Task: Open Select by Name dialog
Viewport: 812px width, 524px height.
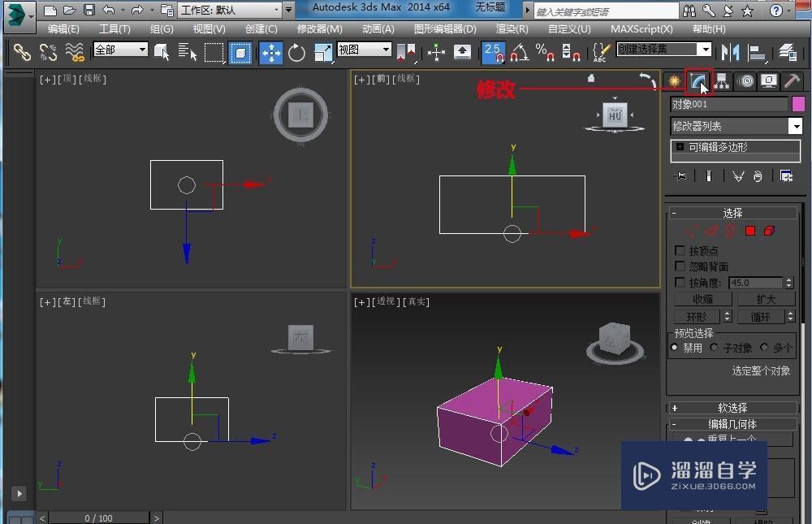Action: (x=188, y=52)
